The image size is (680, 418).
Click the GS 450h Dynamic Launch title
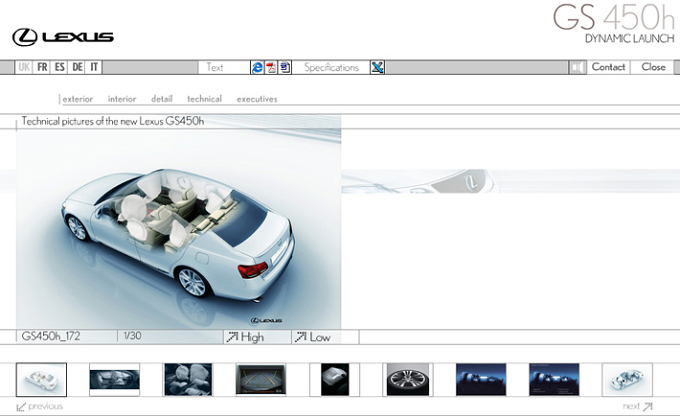[614, 24]
